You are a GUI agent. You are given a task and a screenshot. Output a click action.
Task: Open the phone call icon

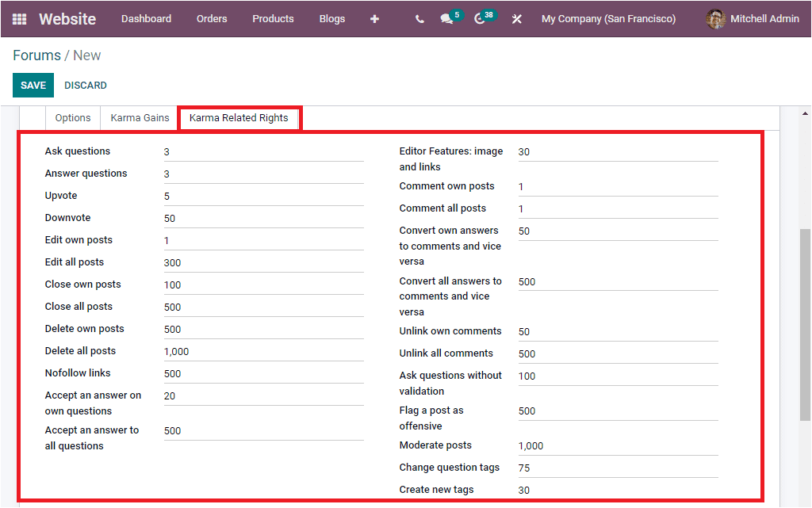(419, 18)
